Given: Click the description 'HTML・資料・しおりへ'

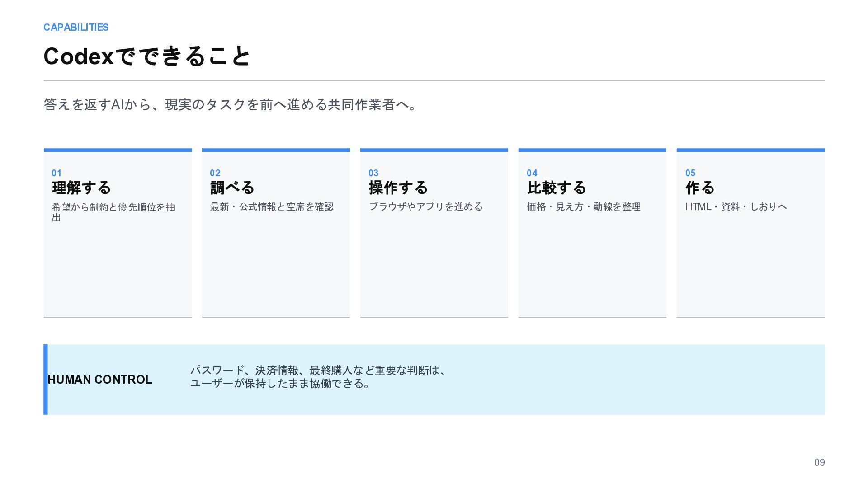Looking at the screenshot, I should point(736,207).
